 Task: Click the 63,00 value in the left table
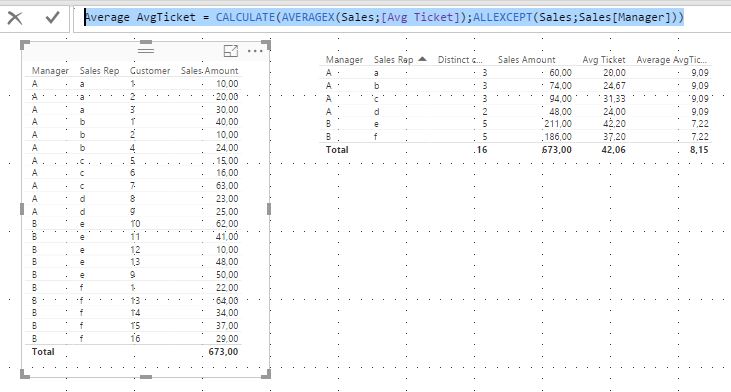pos(227,186)
